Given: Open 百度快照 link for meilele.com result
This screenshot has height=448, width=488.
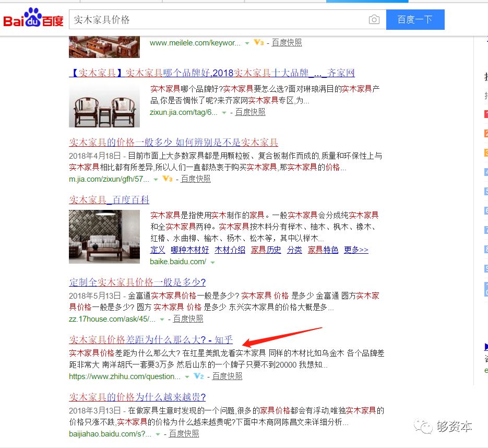Looking at the screenshot, I should [287, 43].
